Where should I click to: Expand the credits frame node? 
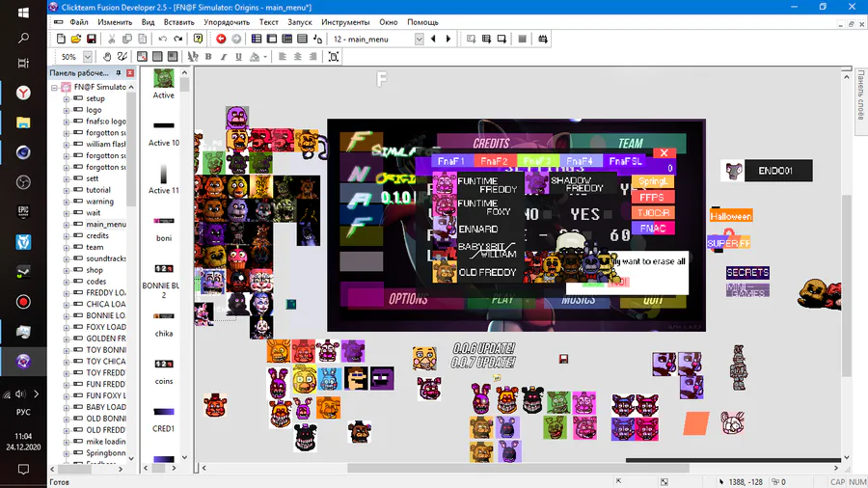pos(66,235)
